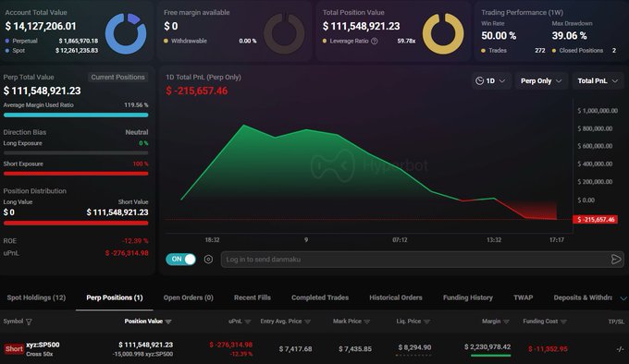
Task: Open the Perp Only filter dropdown
Action: point(541,81)
